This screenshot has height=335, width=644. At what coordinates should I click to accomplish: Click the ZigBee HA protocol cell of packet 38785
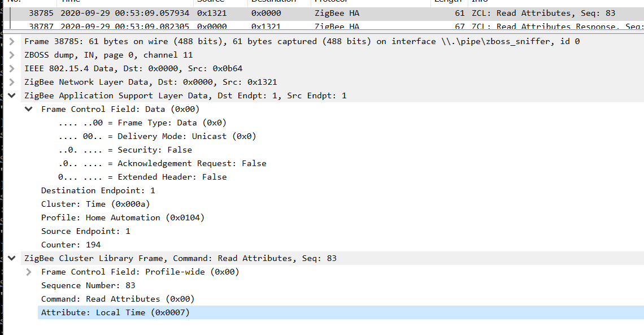coord(337,13)
